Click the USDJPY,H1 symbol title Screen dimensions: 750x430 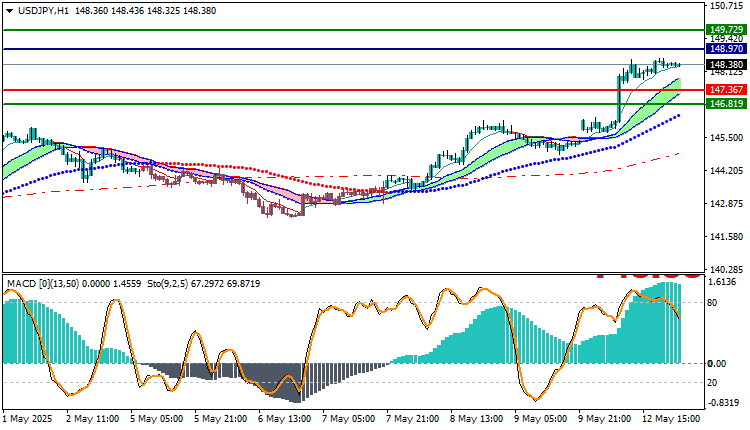(x=44, y=11)
